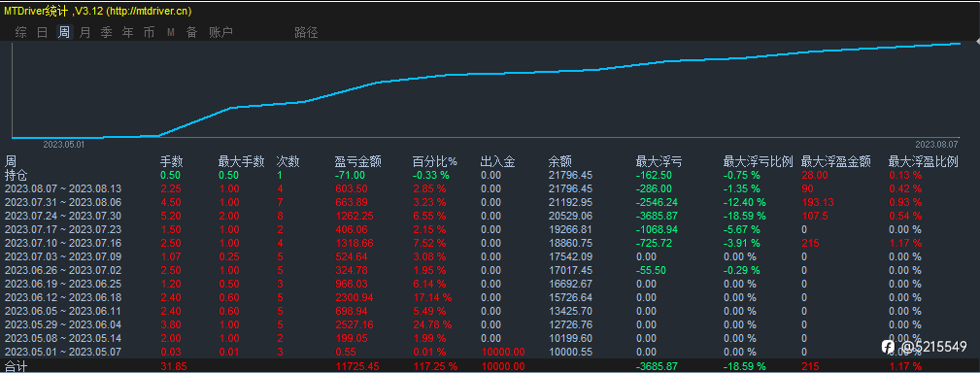Click the 百分比% column header
This screenshot has width=980, height=373.
[435, 162]
